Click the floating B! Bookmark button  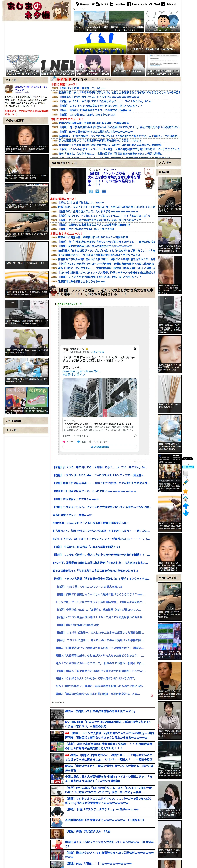pyautogui.click(x=188, y=467)
